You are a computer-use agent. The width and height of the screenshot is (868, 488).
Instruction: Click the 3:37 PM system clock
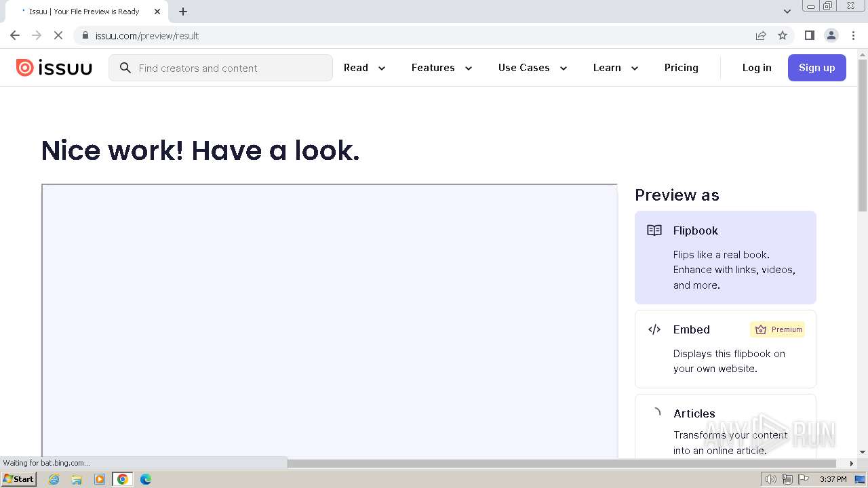click(x=833, y=479)
